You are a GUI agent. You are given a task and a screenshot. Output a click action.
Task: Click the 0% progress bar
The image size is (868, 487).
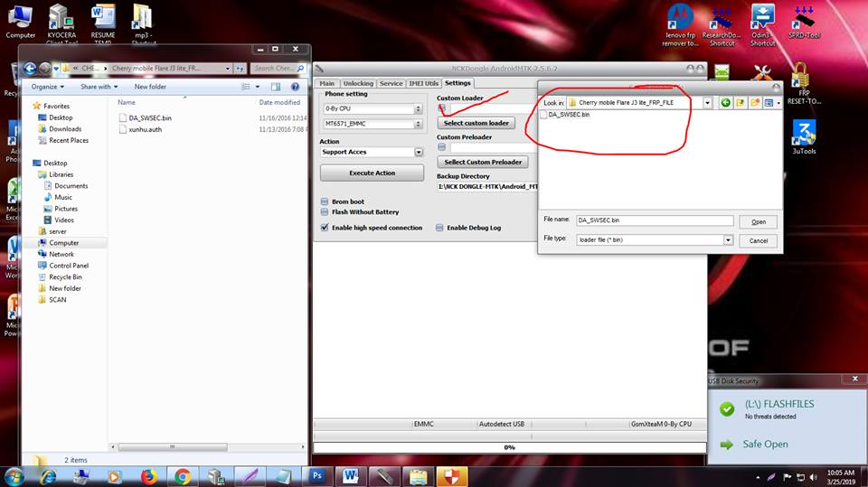[x=510, y=447]
